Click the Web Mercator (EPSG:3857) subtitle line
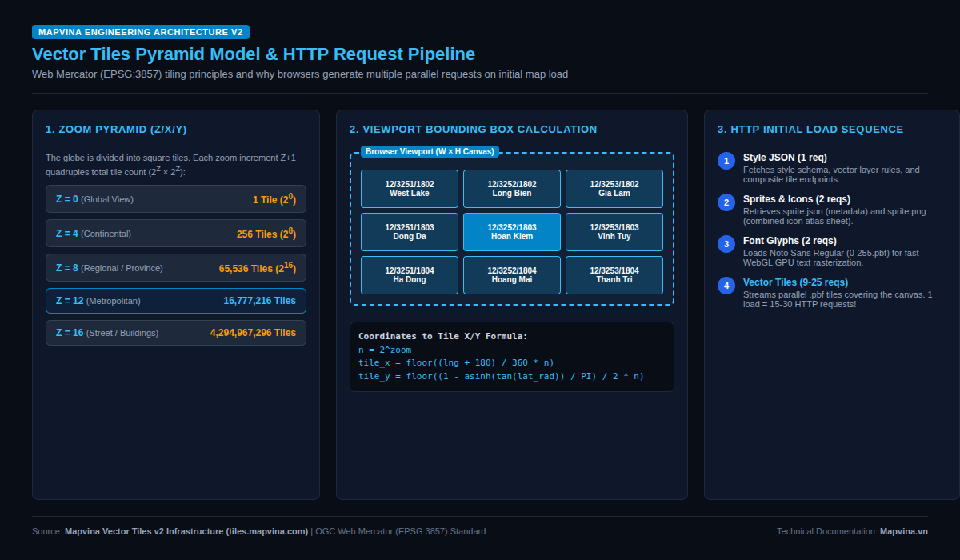This screenshot has width=960, height=560. pos(300,74)
